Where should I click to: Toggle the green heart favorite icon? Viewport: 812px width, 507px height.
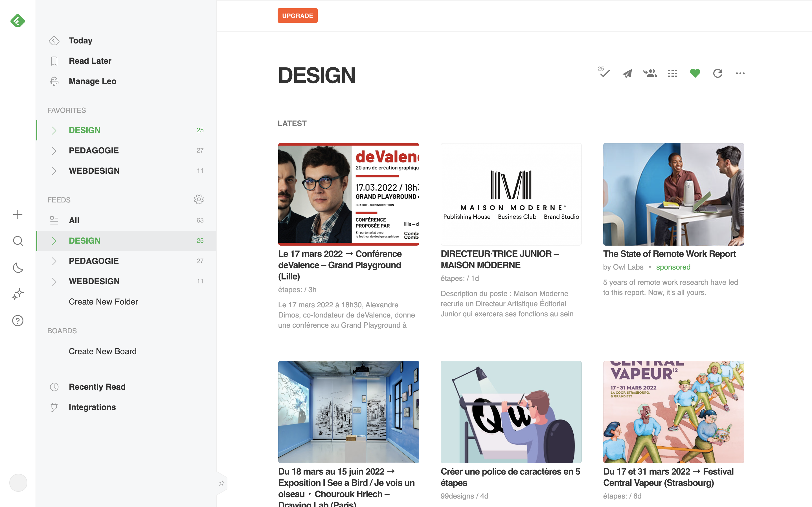point(695,73)
